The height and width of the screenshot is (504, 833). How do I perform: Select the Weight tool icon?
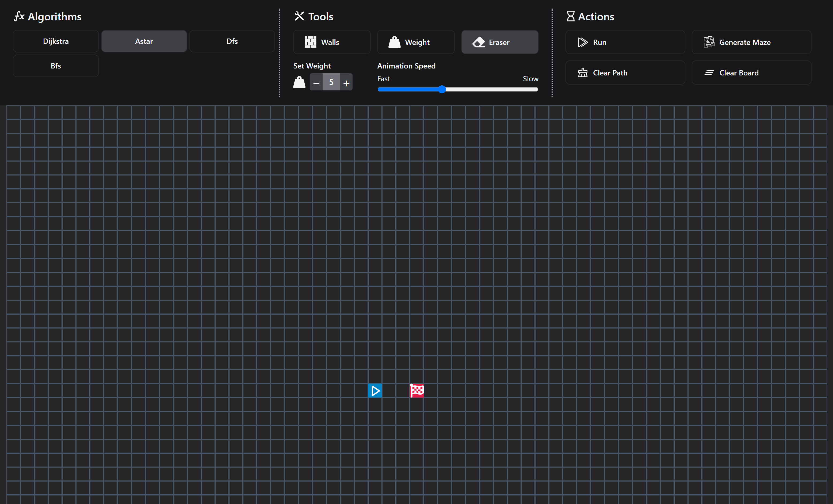(394, 42)
